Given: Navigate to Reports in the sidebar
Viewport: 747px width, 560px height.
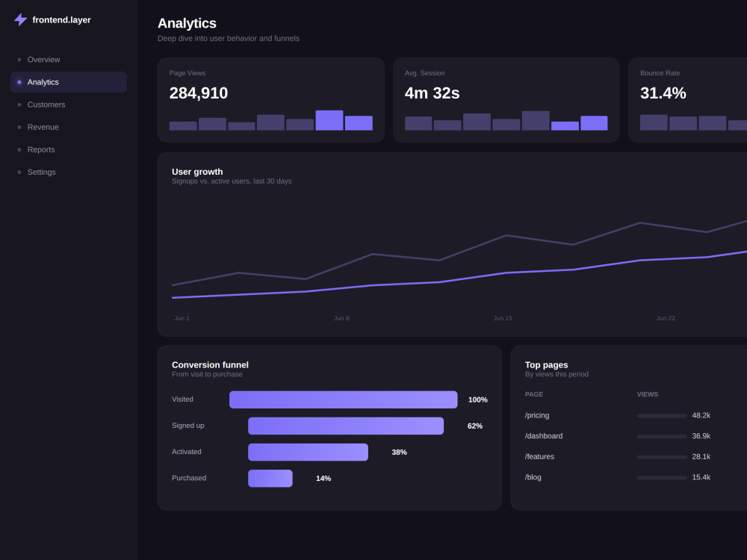Looking at the screenshot, I should (x=68, y=149).
